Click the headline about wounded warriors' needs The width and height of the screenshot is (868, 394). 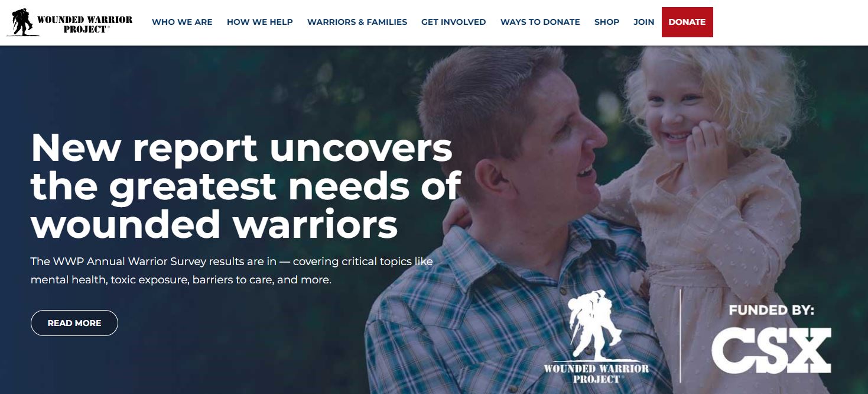(x=246, y=186)
